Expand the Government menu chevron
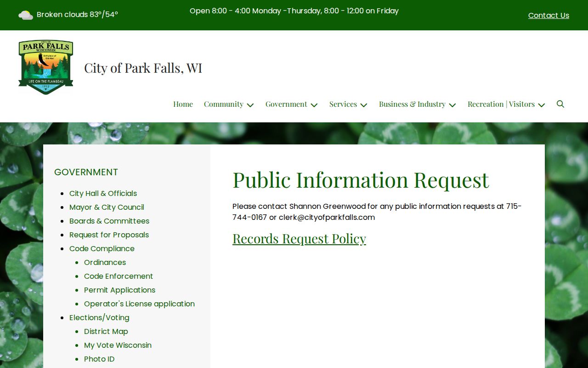 [314, 105]
